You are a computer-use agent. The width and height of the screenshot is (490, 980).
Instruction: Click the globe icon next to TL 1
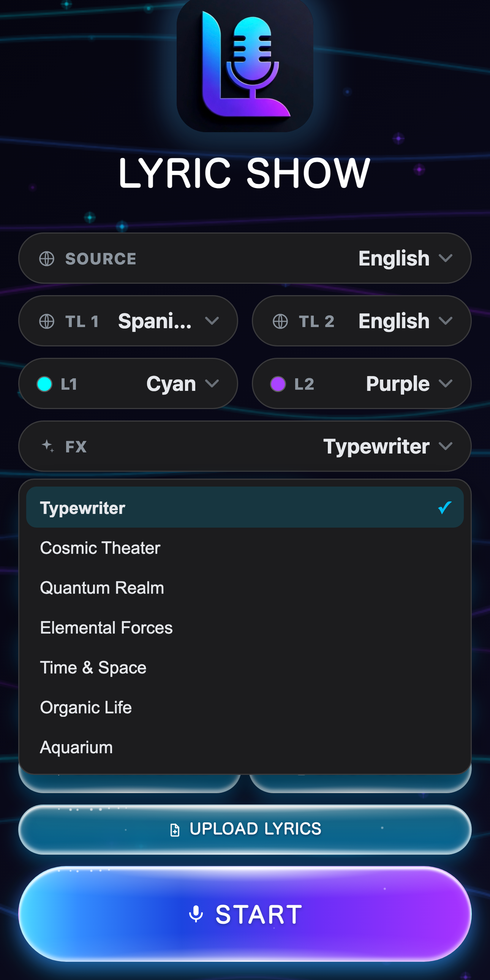[47, 321]
